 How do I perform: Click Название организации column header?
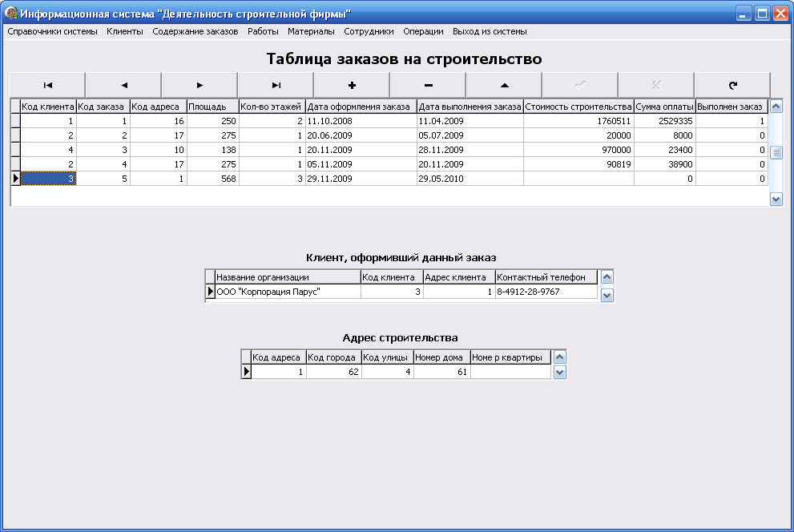[288, 277]
